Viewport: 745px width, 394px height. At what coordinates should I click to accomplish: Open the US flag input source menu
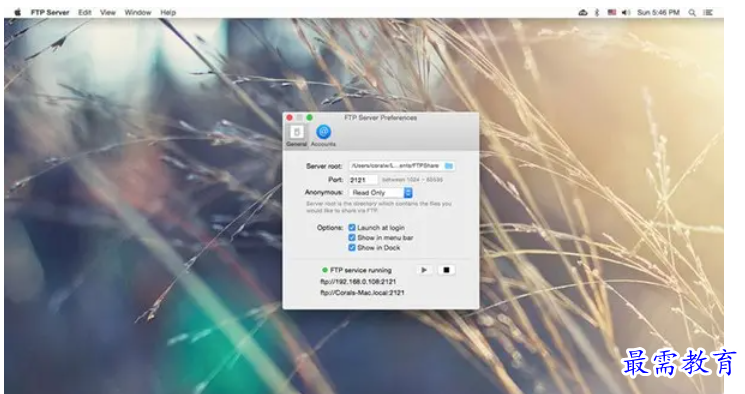611,12
